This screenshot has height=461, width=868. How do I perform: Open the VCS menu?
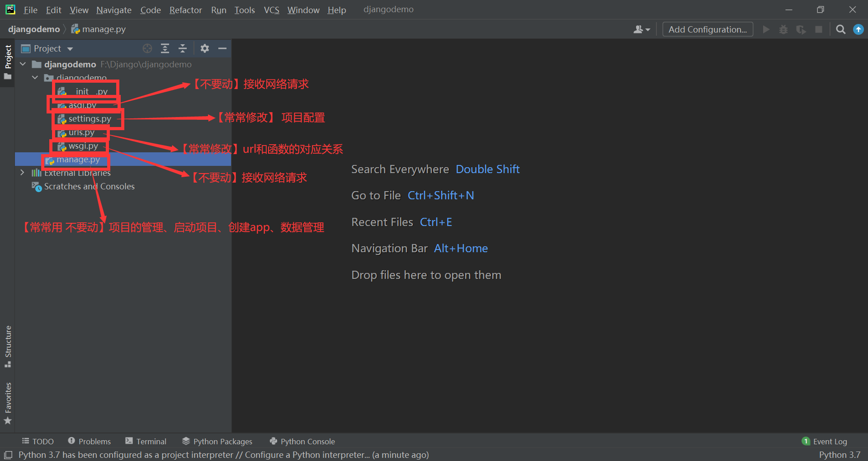coord(272,10)
